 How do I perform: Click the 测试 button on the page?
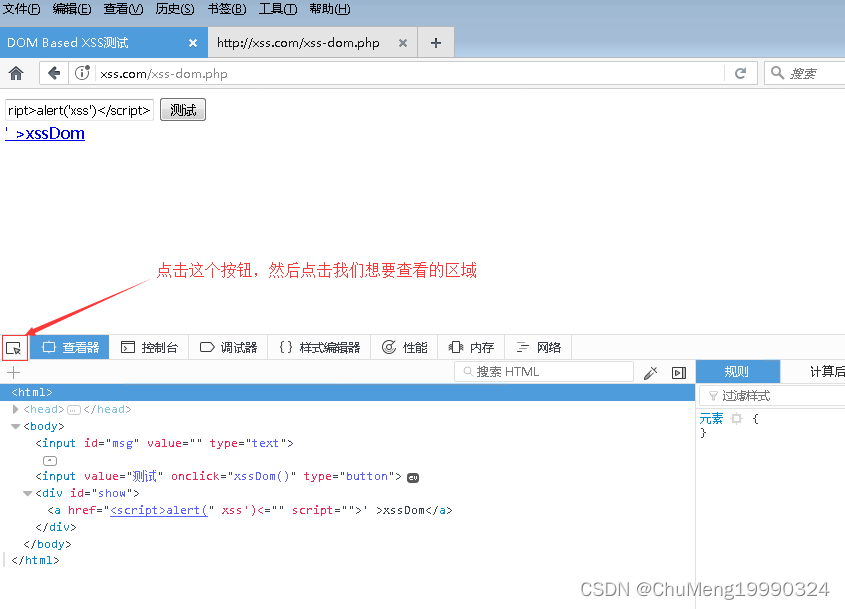click(x=183, y=110)
